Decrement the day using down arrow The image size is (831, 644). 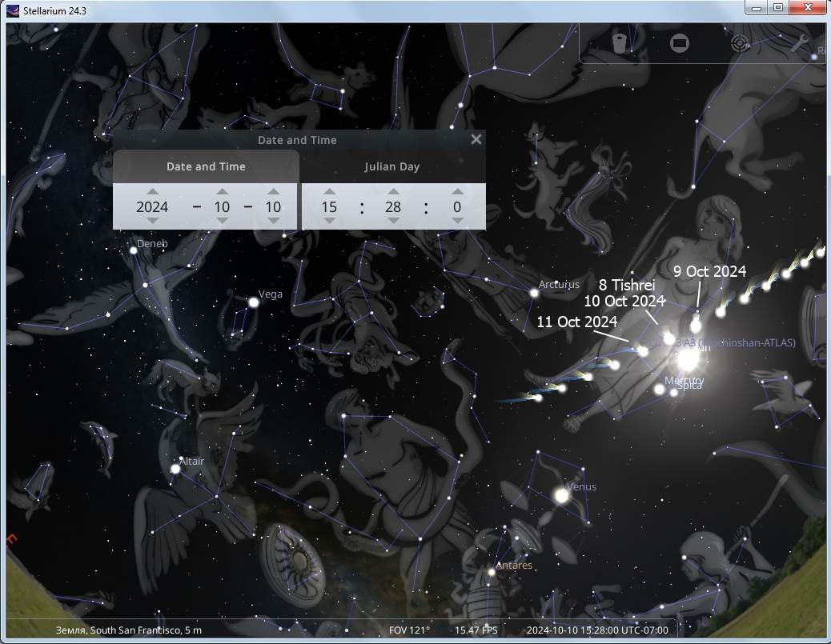[x=273, y=221]
